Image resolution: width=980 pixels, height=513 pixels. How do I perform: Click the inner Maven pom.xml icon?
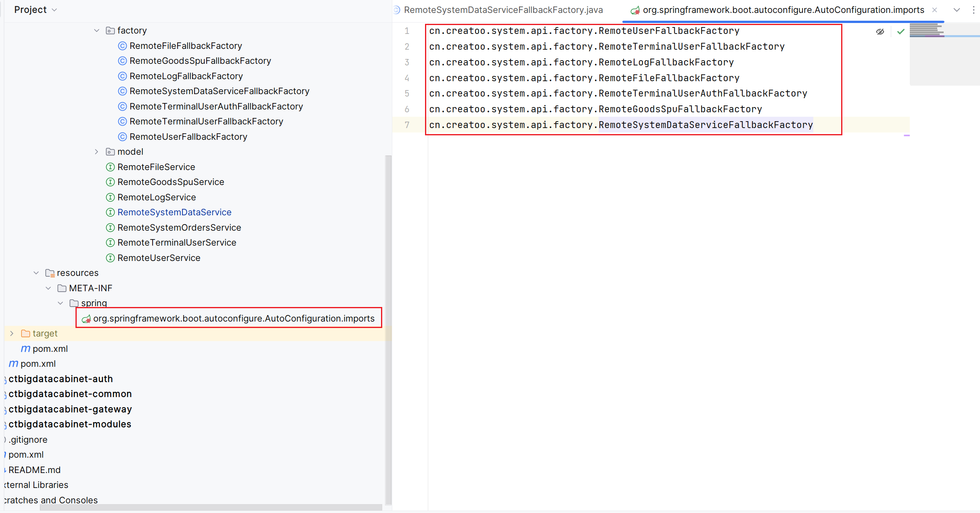[25, 349]
